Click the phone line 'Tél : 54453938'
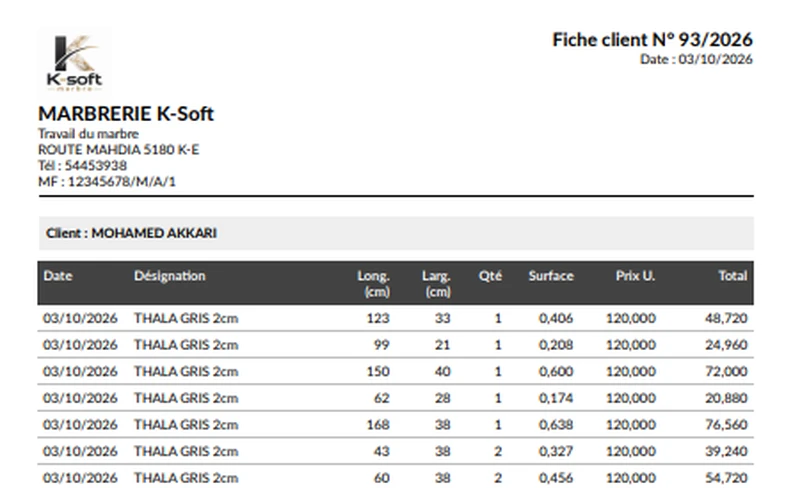The height and width of the screenshot is (488, 793). [82, 165]
